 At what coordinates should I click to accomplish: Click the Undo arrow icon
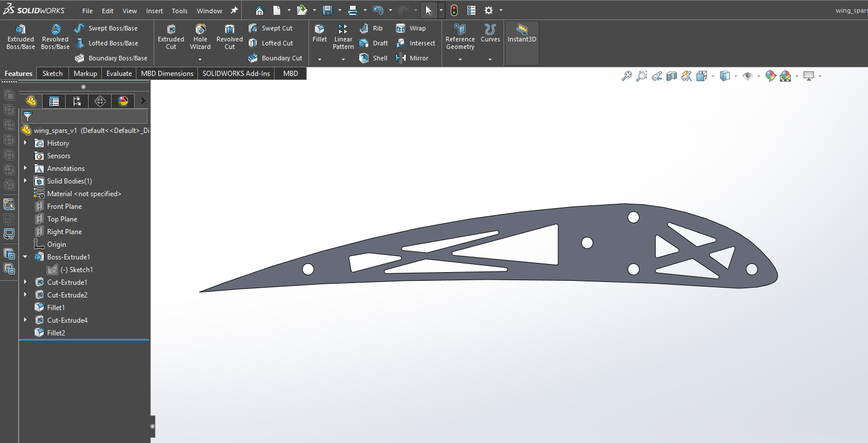378,10
